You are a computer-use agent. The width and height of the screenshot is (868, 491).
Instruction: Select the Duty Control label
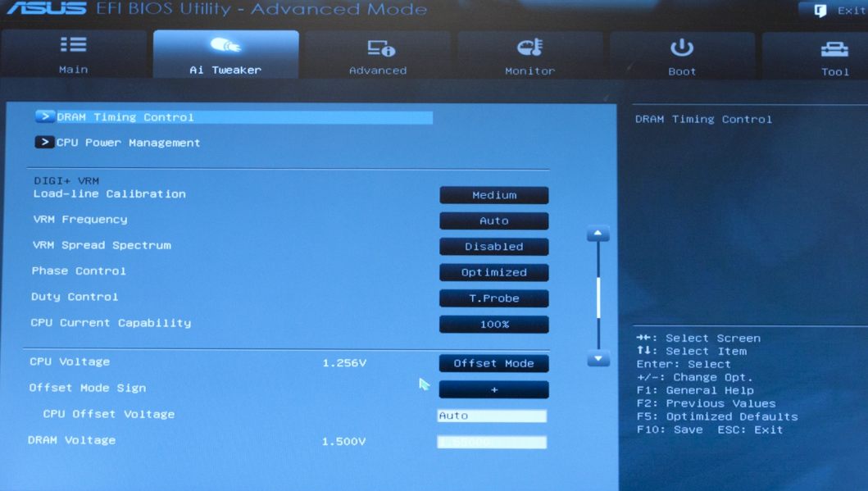pyautogui.click(x=75, y=297)
